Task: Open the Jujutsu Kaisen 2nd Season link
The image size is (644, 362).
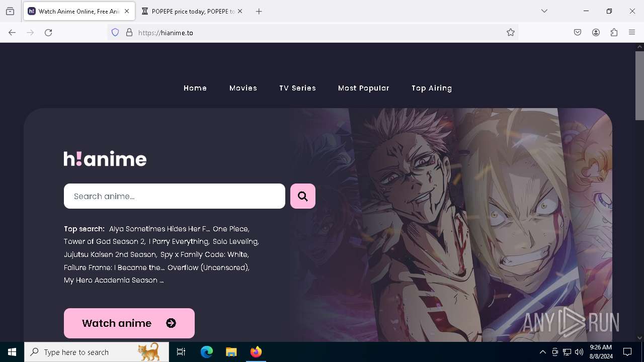Action: point(110,254)
